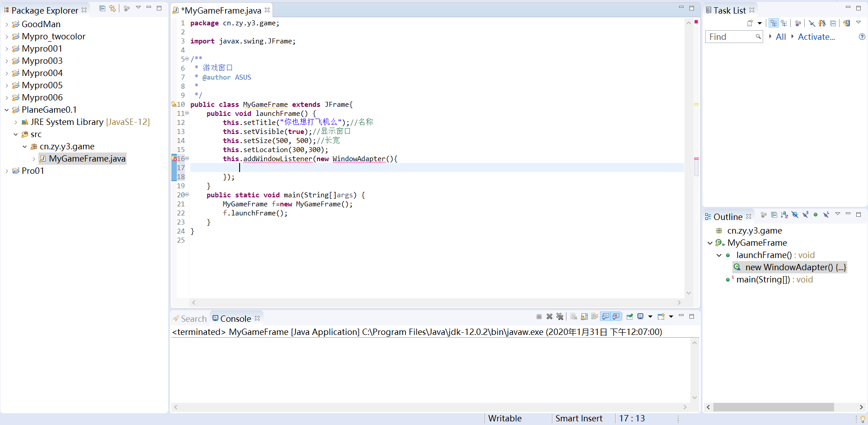Toggle Show Console on Standard Out
Viewport: 868px width, 425px height.
(x=605, y=316)
